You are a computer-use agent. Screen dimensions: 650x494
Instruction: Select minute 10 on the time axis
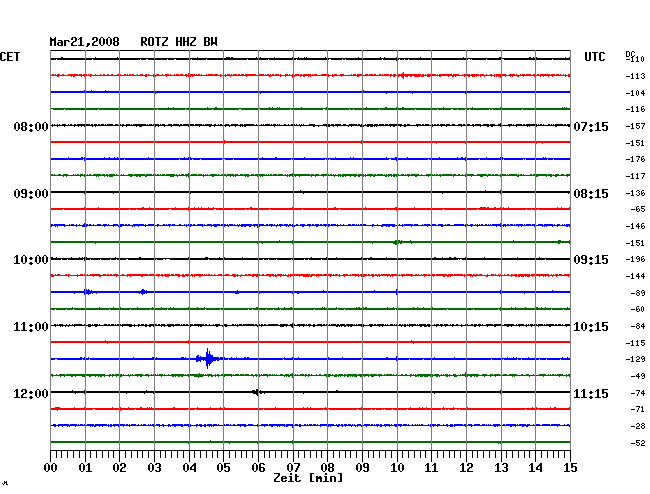tap(397, 468)
